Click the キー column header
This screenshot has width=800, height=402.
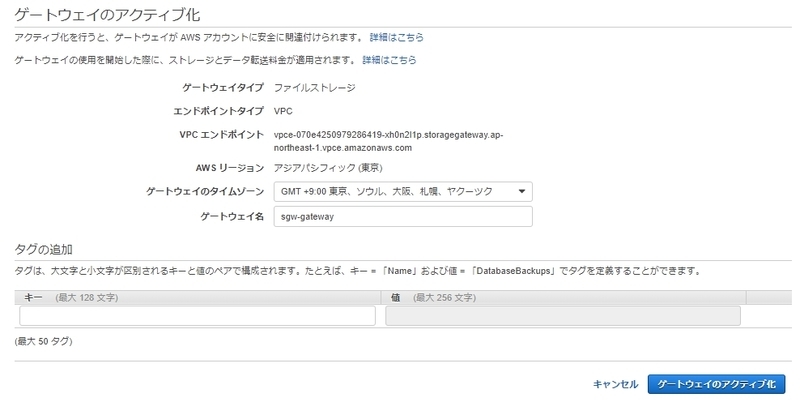click(x=197, y=297)
